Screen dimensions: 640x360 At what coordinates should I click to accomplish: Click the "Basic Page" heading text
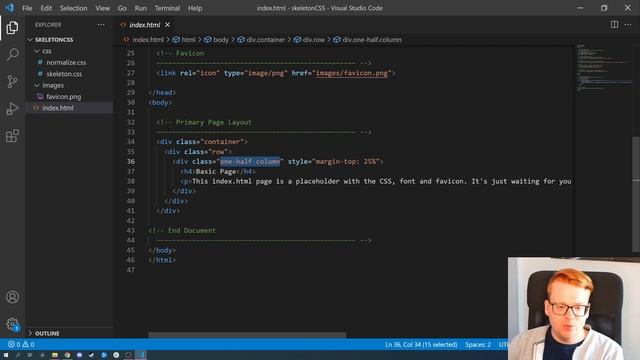pos(216,171)
